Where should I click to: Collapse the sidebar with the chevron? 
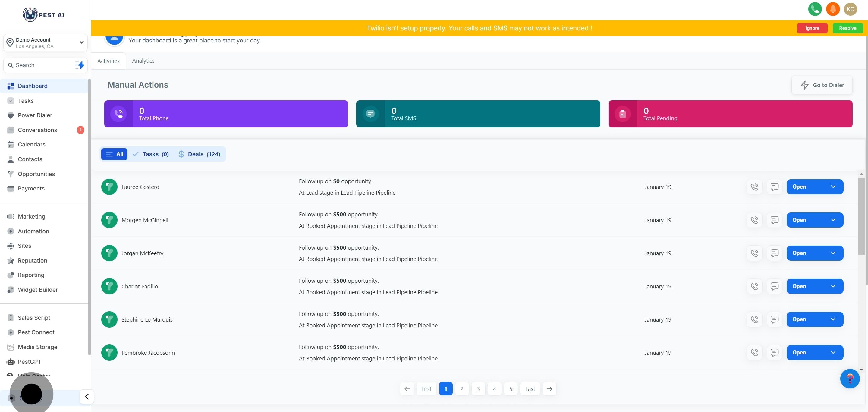click(x=86, y=397)
